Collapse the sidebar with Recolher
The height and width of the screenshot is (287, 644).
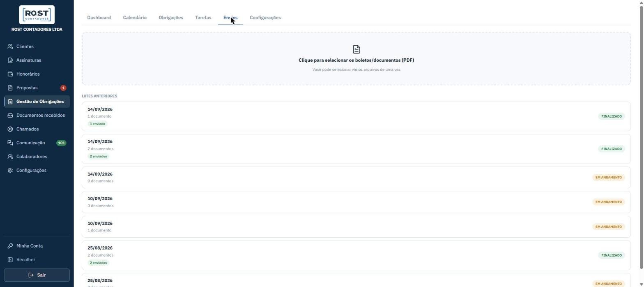37,260
